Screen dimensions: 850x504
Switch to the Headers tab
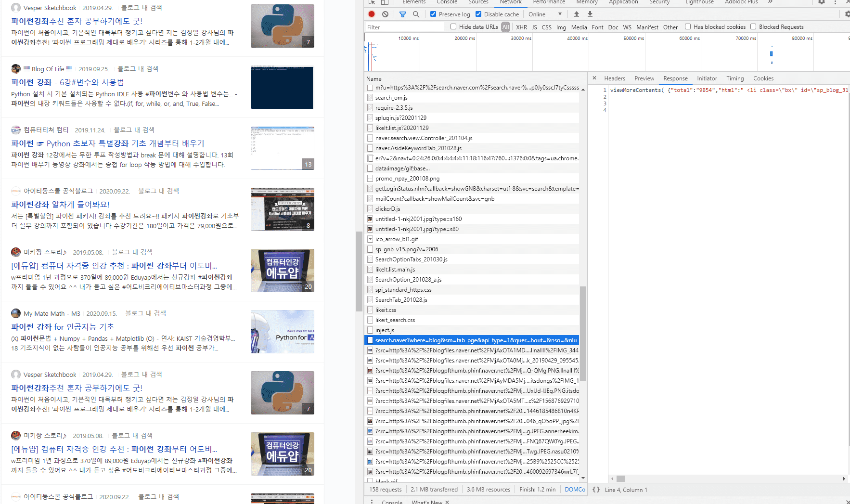[x=614, y=78]
